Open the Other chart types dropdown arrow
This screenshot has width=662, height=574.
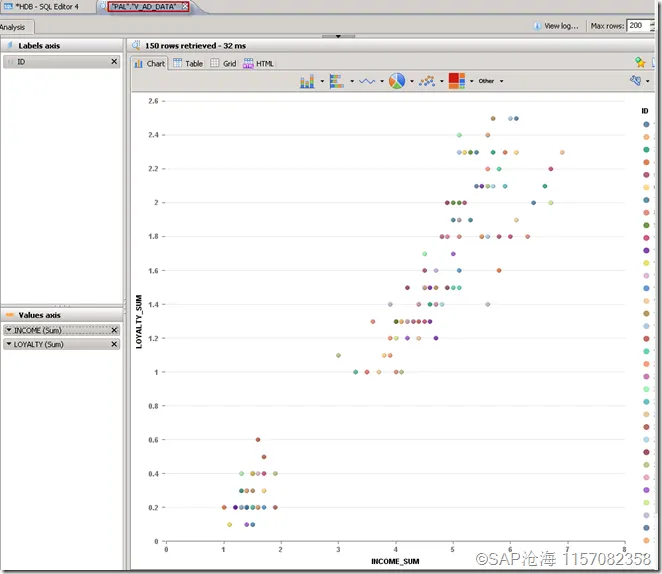tap(502, 81)
